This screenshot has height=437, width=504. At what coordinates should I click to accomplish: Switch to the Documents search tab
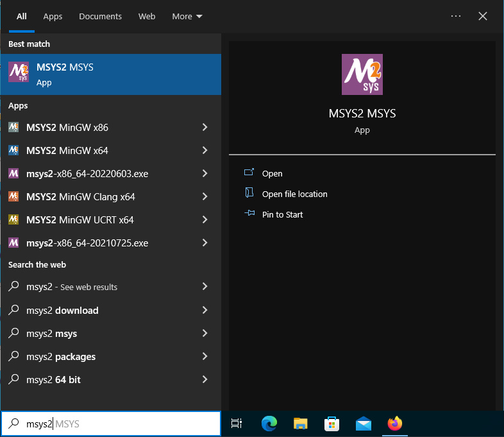100,17
